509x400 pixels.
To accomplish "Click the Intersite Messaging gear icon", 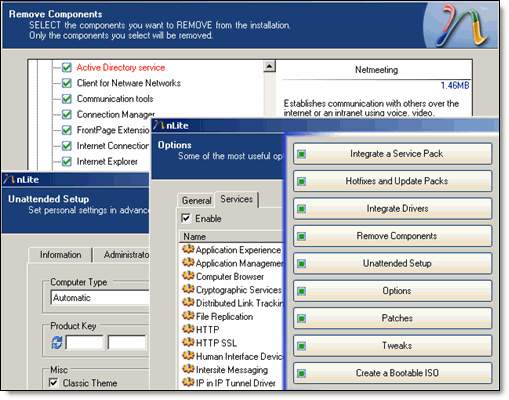I will (188, 369).
